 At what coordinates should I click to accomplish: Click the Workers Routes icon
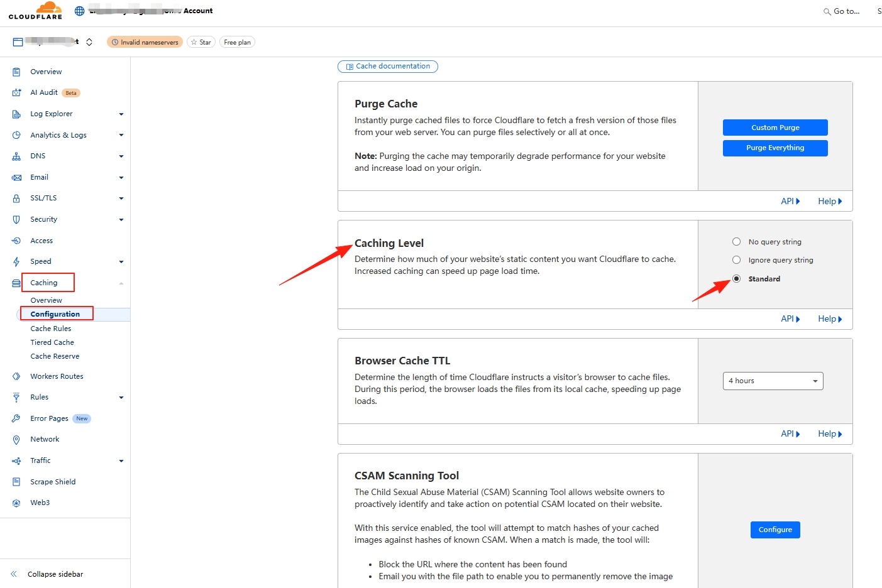click(x=16, y=377)
